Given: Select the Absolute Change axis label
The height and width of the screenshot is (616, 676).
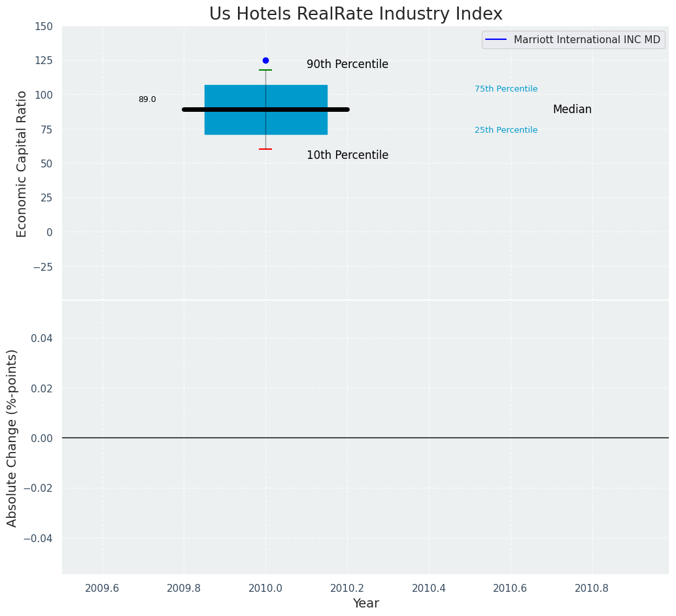Looking at the screenshot, I should [x=12, y=437].
